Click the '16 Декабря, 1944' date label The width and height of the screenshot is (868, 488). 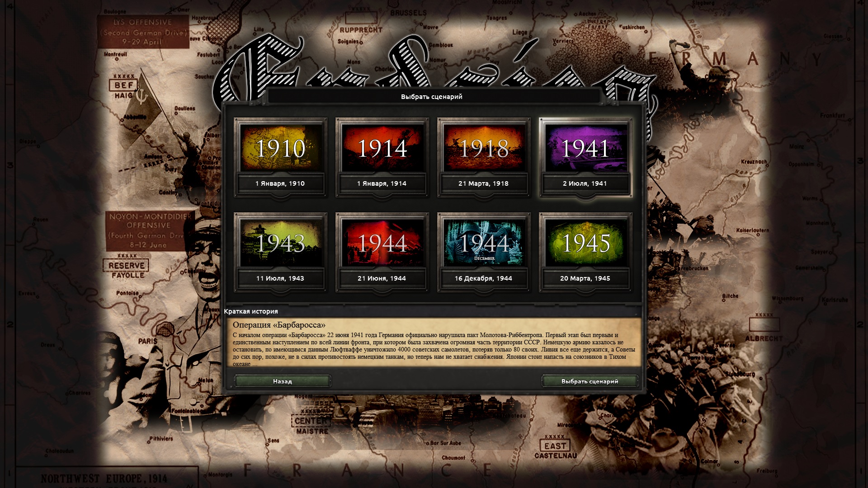pyautogui.click(x=483, y=278)
